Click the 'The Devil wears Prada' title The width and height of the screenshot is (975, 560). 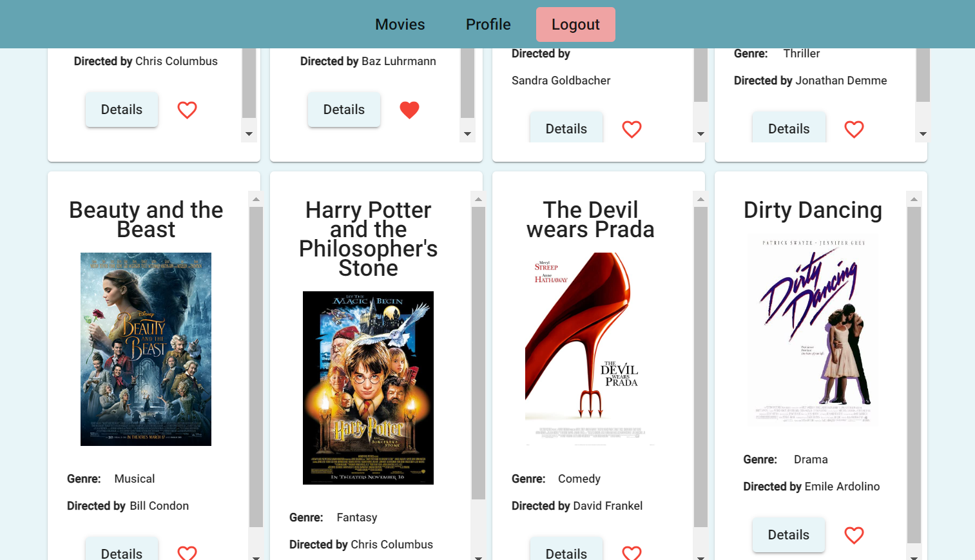[590, 220]
